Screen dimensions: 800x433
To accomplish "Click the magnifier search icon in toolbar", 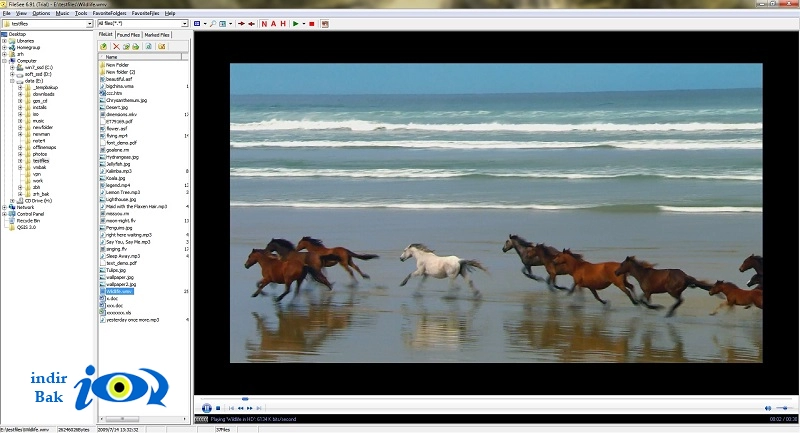I will coord(213,24).
